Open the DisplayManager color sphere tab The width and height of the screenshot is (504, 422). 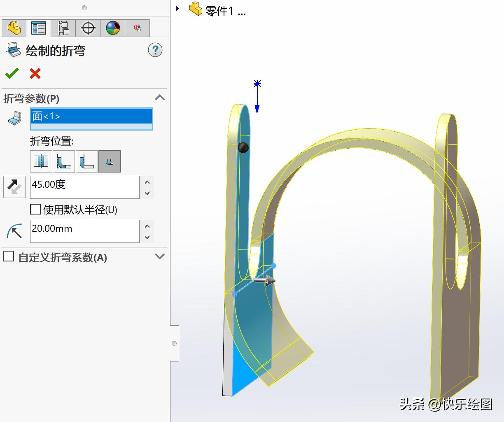coord(113,28)
